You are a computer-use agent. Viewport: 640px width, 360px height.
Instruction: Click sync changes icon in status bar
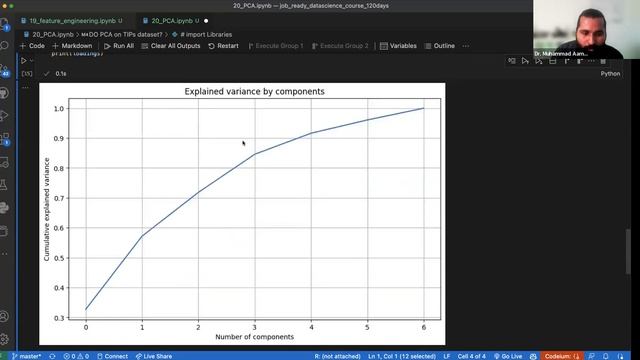point(52,356)
